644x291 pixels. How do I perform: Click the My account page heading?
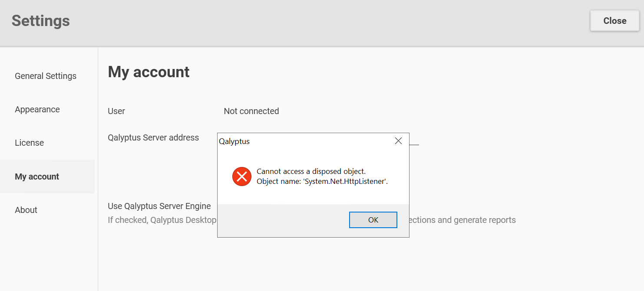149,72
